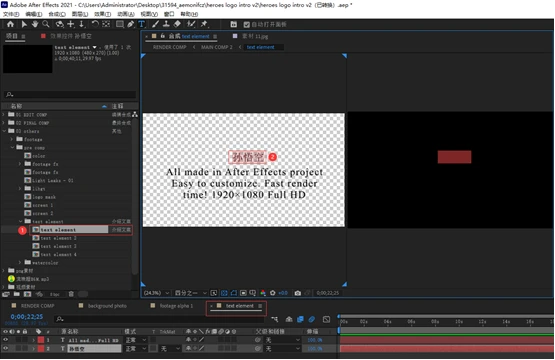Click the Home icon in toolbar
This screenshot has width=555, height=360.
click(x=11, y=24)
